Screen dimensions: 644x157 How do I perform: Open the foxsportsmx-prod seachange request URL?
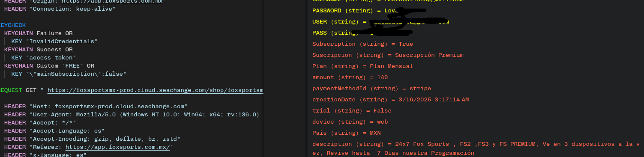click(x=155, y=90)
